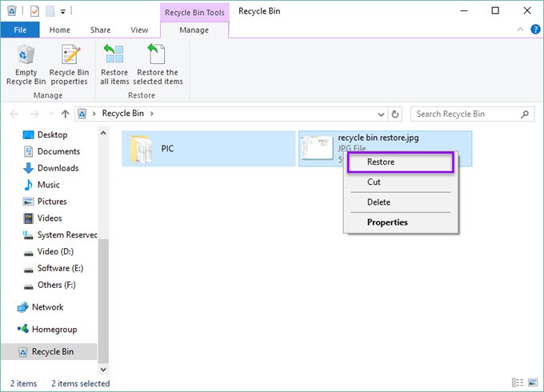Click the Empty Recycle Bin icon
This screenshot has width=544, height=392.
point(26,65)
